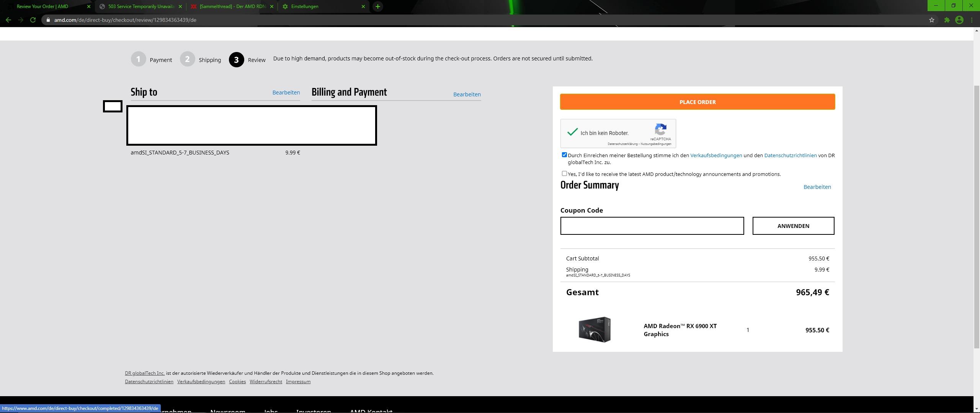Click the padlock site info icon
Screen dimensions: 980x413
[x=48, y=20]
